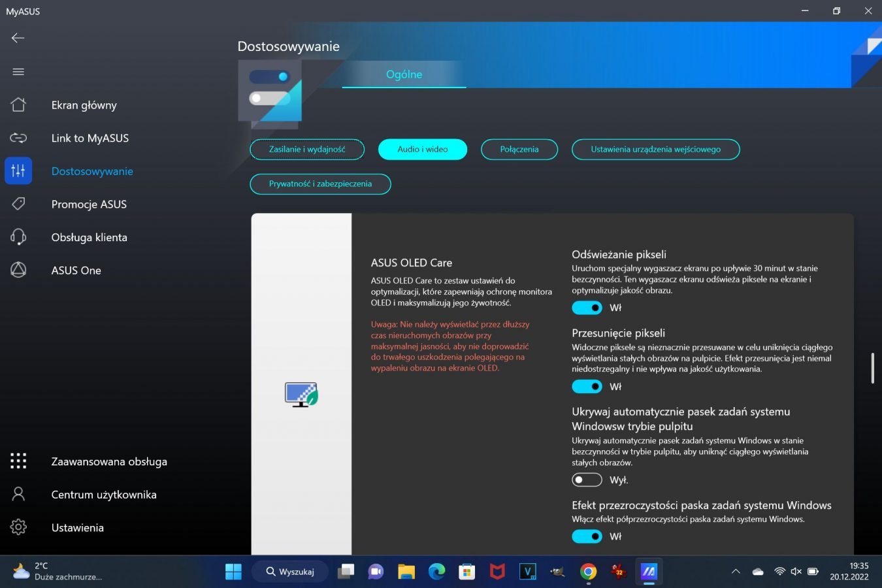882x588 pixels.
Task: Collapse the hamburger navigation menu
Action: [18, 72]
